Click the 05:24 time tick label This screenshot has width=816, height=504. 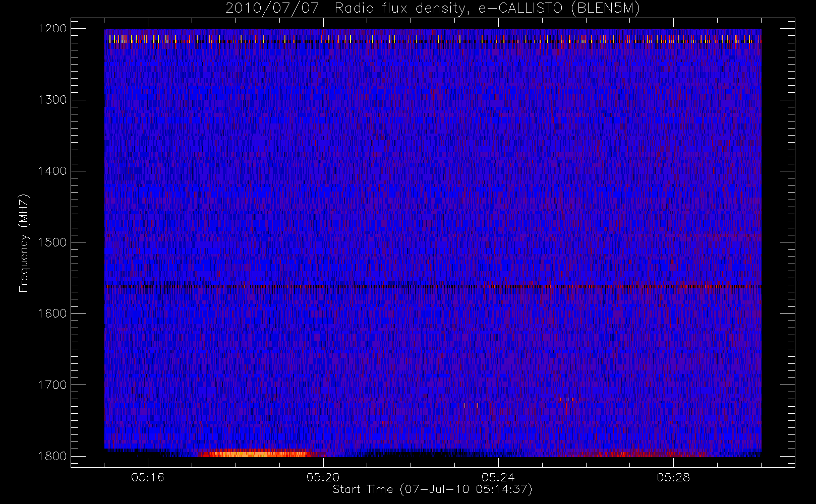[498, 477]
